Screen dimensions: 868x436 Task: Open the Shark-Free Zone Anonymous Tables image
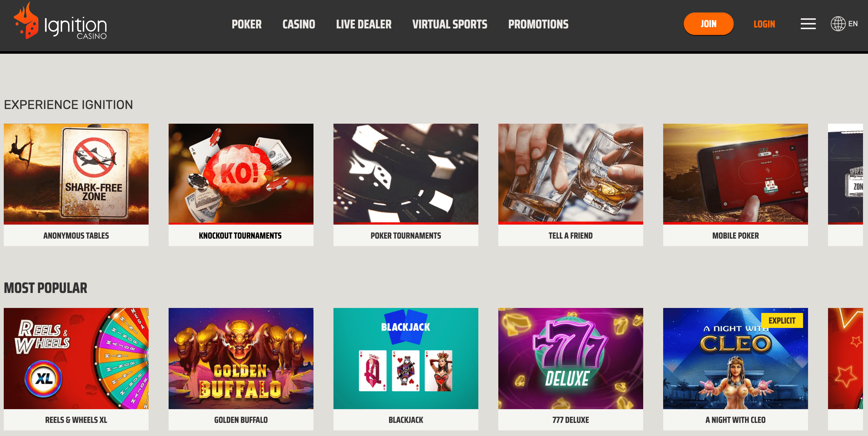click(76, 174)
